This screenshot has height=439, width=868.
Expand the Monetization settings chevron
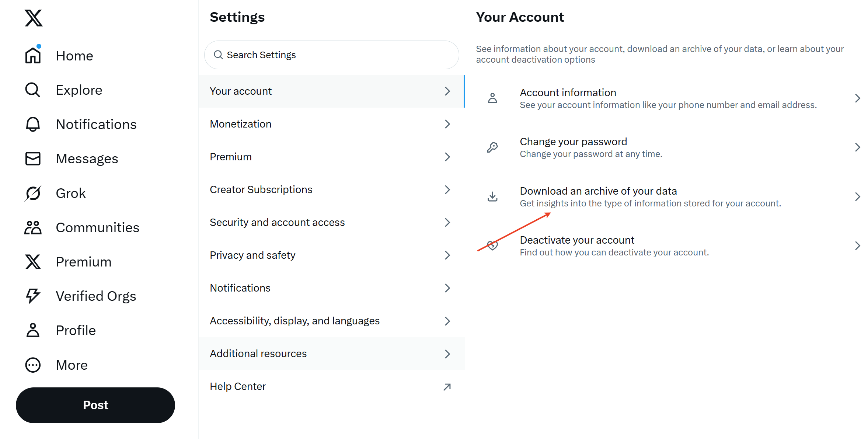447,124
